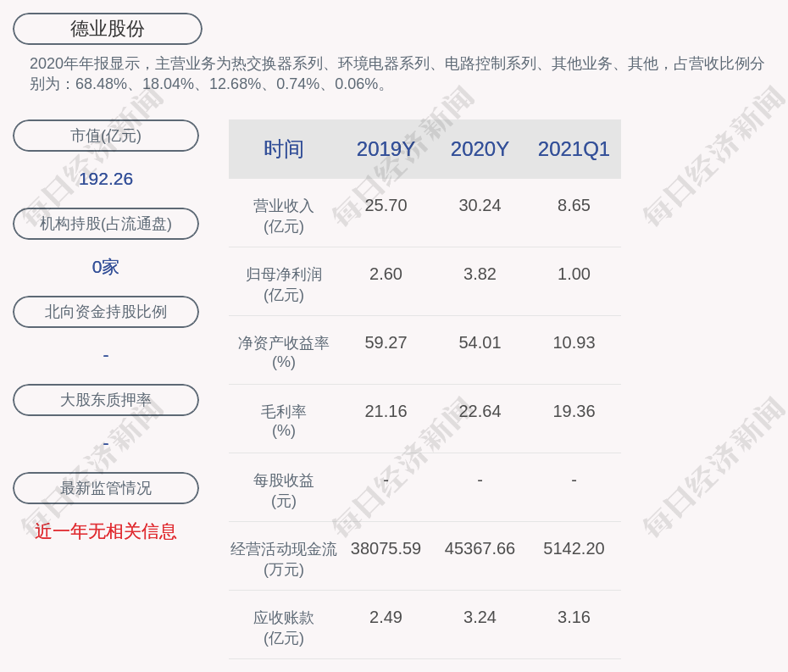The image size is (788, 672).
Task: Click gross margin value 21.16
Action: coord(386,412)
